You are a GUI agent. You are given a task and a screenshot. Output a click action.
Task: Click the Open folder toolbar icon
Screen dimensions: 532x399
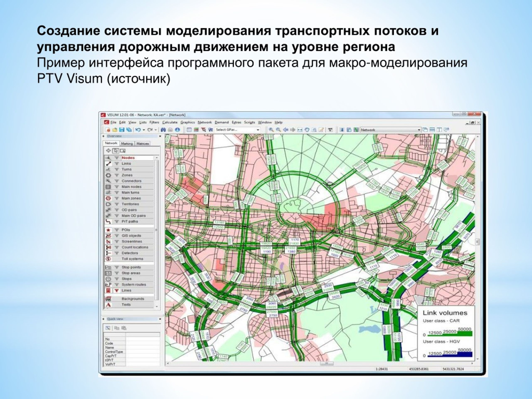pos(115,130)
